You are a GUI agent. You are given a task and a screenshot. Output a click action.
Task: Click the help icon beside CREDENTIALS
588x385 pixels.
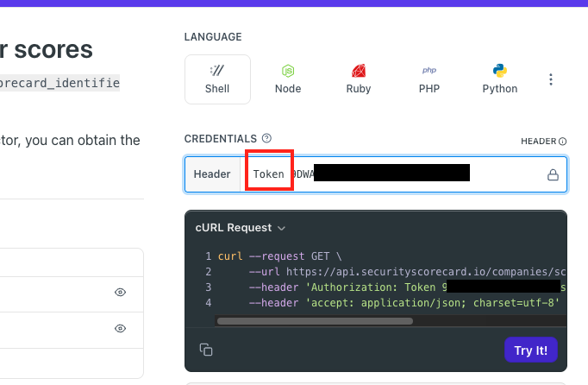tap(266, 138)
